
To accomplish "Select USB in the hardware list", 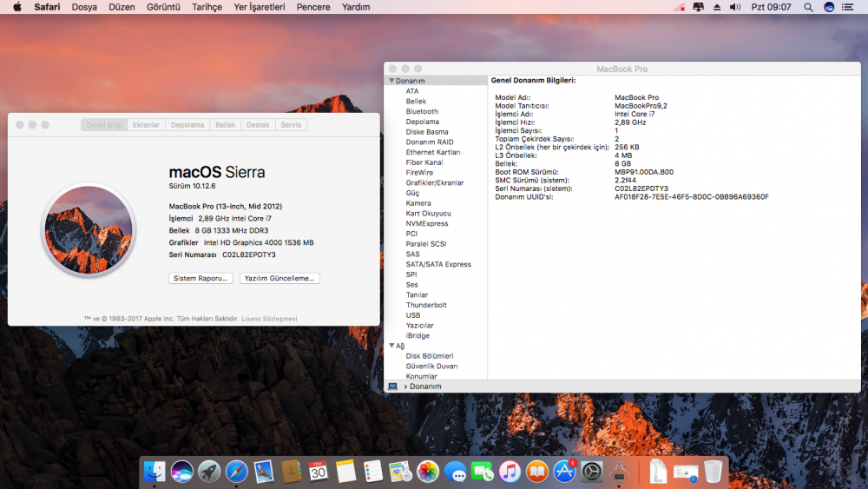I will [x=413, y=315].
